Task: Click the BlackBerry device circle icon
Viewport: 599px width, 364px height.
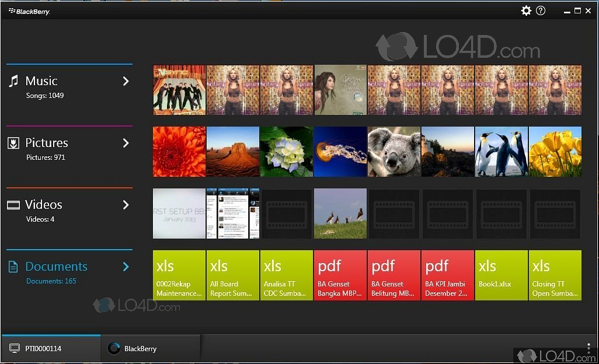Action: [x=114, y=348]
